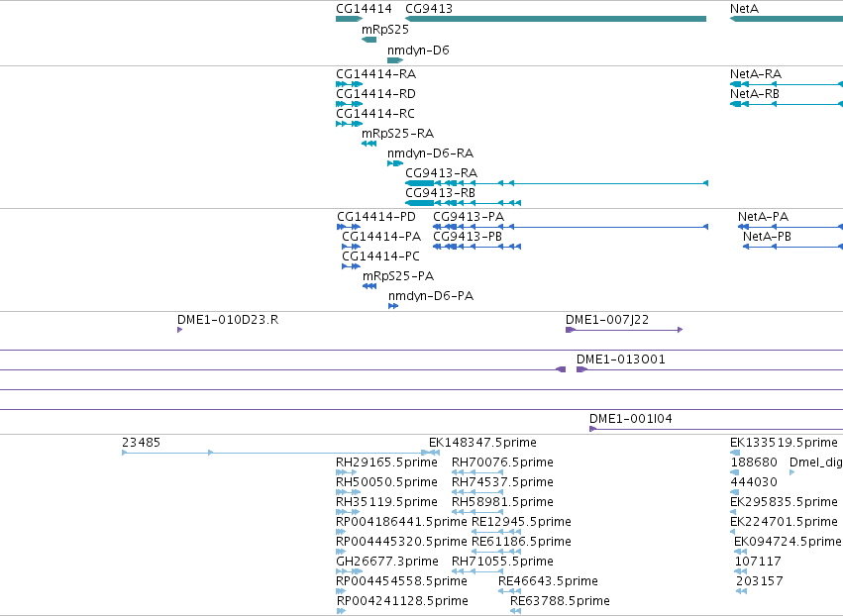
Task: Select RH29165.5prime EST
Action: pyautogui.click(x=347, y=472)
